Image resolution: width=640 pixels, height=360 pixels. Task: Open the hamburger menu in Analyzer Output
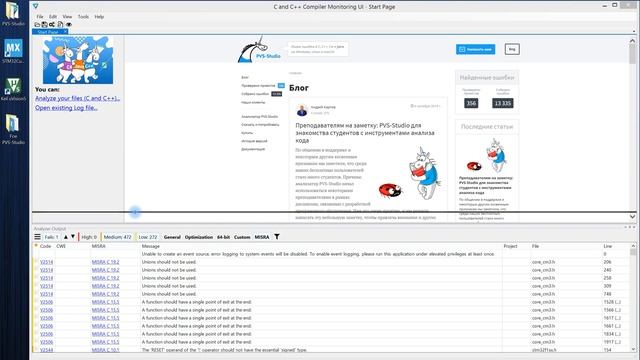pyautogui.click(x=38, y=237)
